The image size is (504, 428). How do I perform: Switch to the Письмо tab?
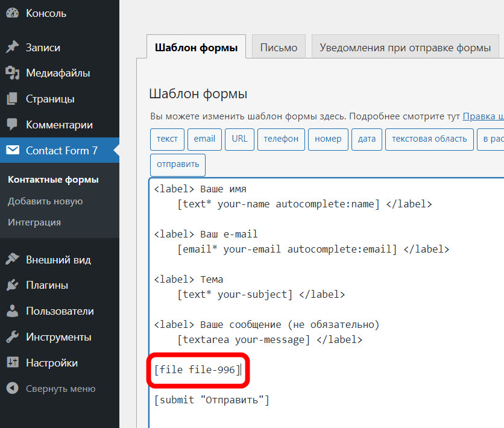(x=279, y=47)
